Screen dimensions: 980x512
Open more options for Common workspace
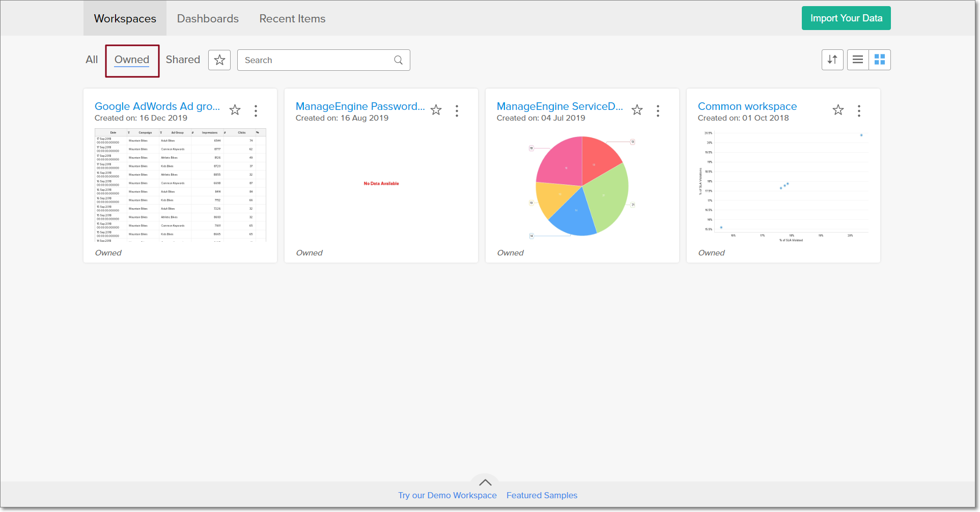tap(859, 111)
